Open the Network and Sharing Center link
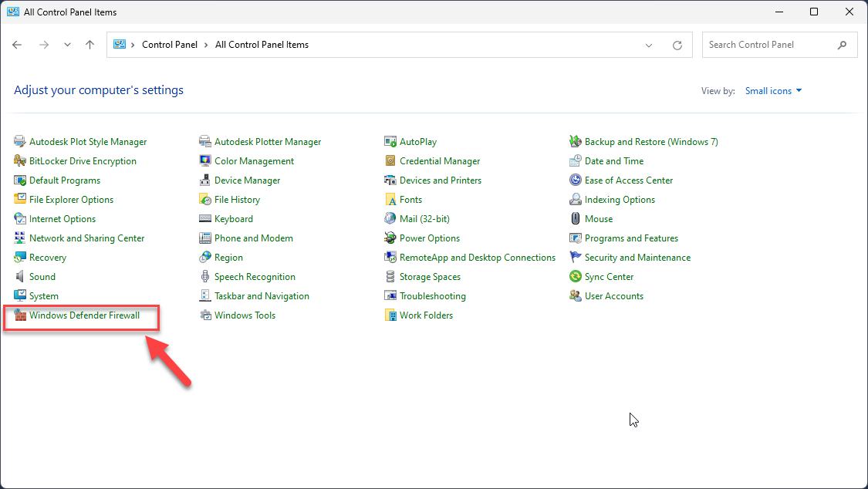 86,238
